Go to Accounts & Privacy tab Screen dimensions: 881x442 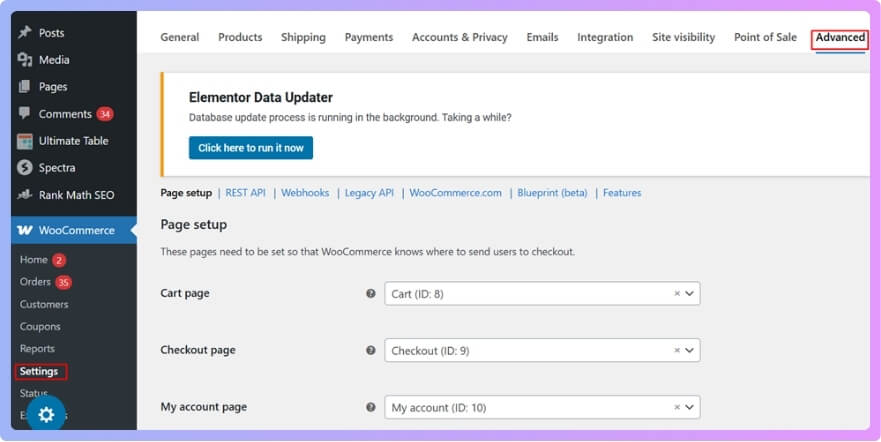(x=460, y=37)
